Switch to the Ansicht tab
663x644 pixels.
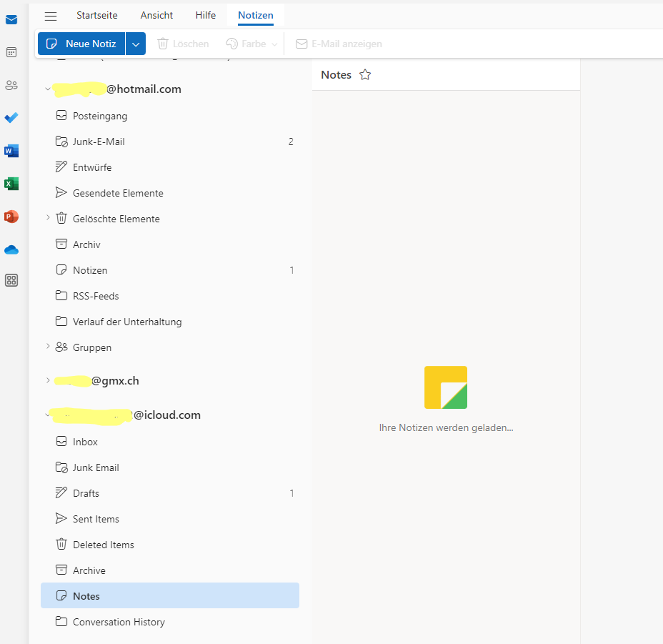point(156,15)
